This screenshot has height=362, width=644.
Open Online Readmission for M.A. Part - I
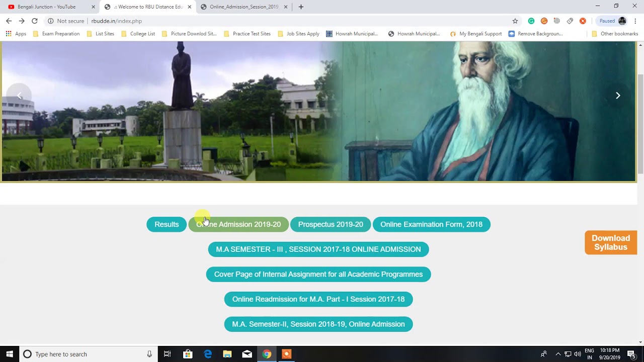pos(318,299)
